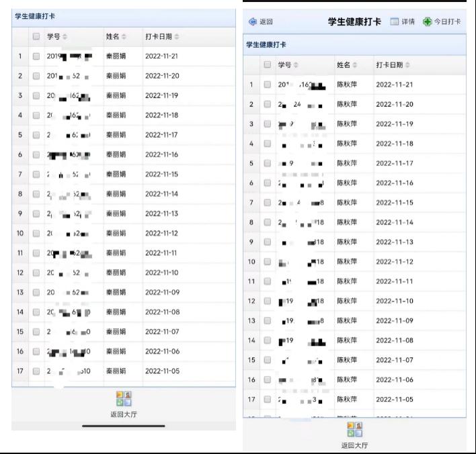Click 打卡日期 sort arrows in 陈秋萍 table
Screen dimensions: 476x454
407,65
